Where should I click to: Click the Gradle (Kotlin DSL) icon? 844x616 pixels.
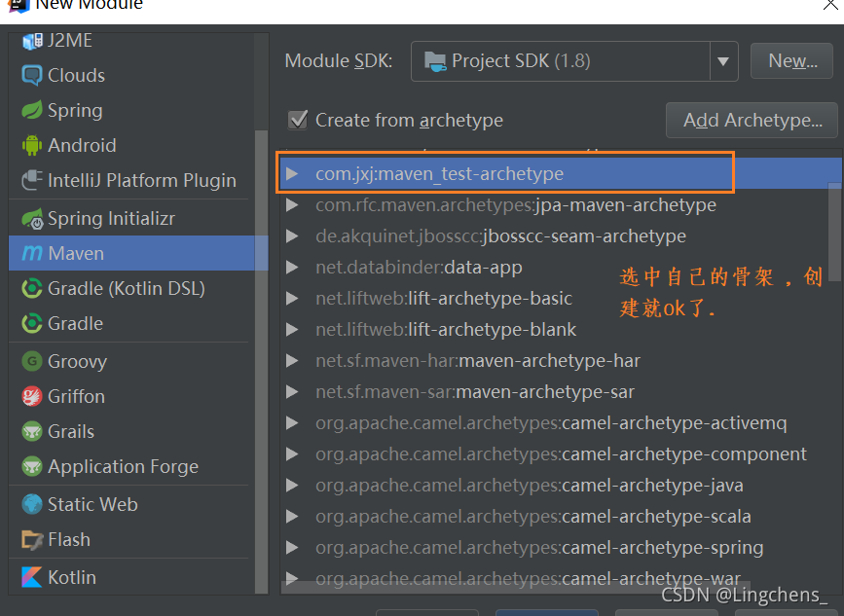pos(32,288)
